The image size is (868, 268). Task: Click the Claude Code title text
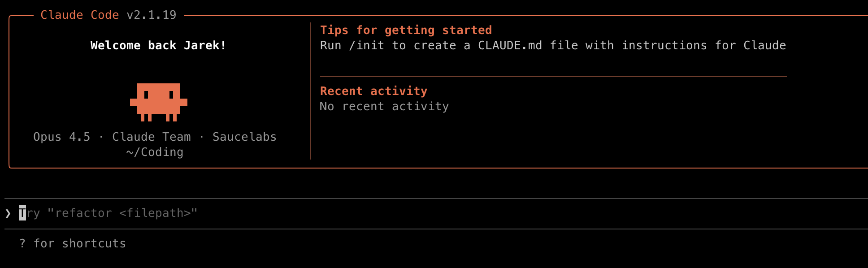point(79,15)
